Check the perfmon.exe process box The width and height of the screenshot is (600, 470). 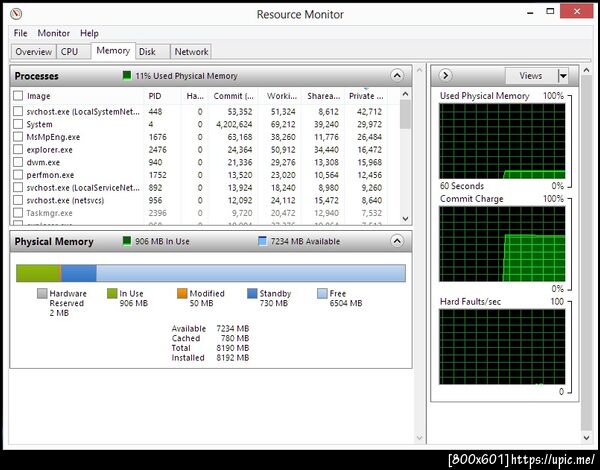(x=18, y=175)
